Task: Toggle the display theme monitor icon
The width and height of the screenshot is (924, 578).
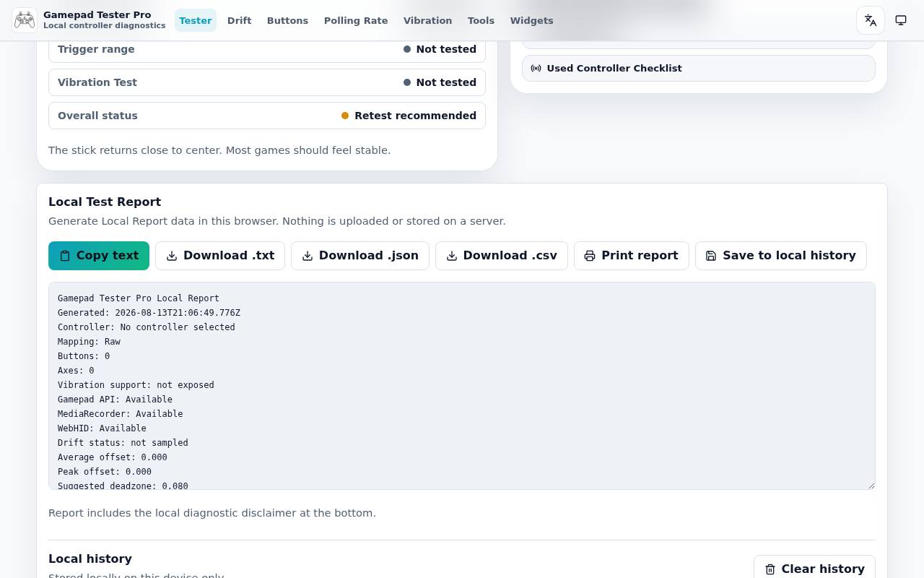Action: click(x=901, y=20)
